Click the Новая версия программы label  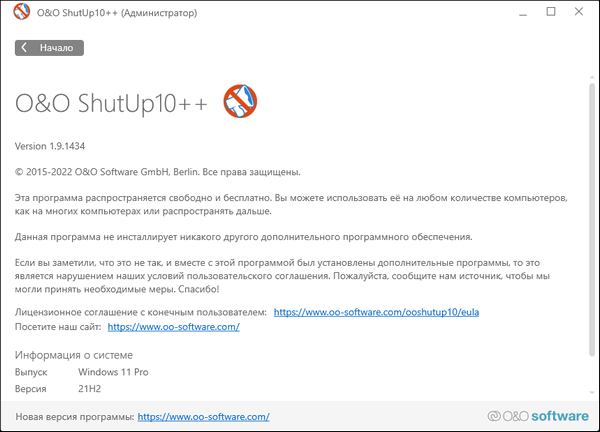point(75,416)
